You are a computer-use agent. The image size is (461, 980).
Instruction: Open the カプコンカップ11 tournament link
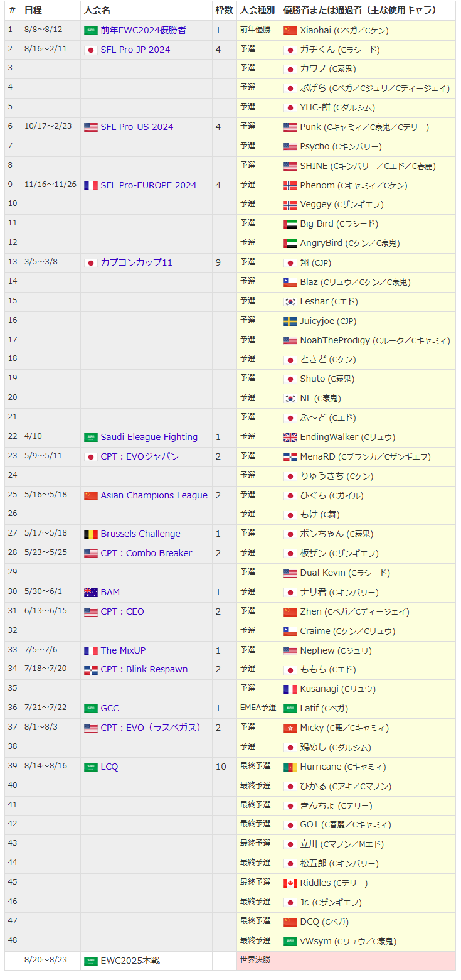tap(136, 262)
